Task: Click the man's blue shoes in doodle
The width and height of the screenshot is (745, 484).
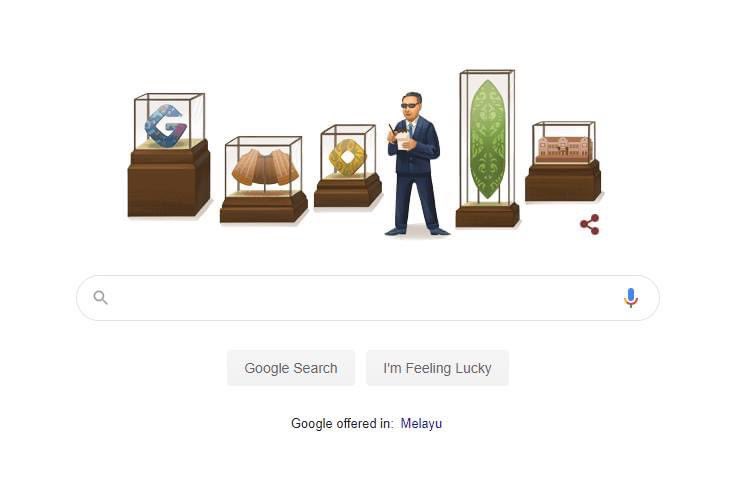Action: (417, 231)
